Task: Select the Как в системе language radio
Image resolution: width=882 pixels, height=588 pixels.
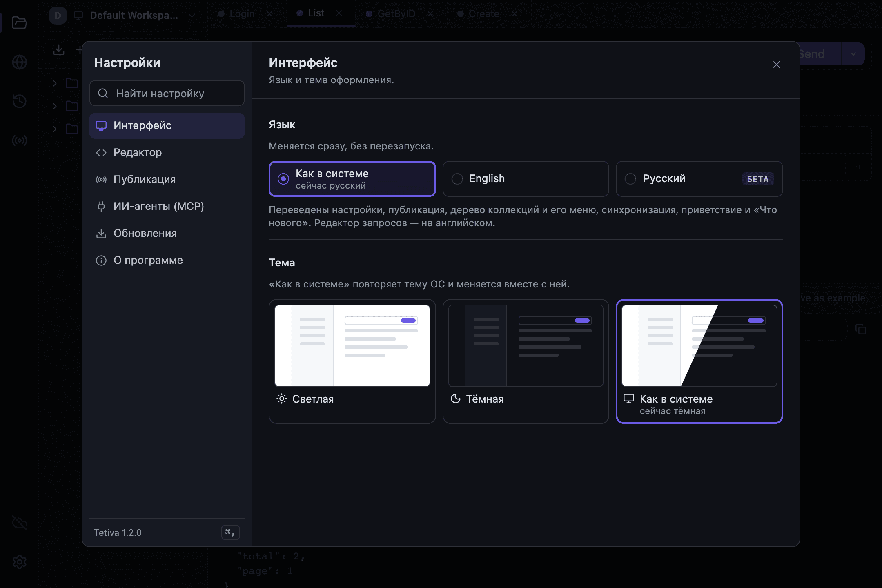Action: (352, 179)
